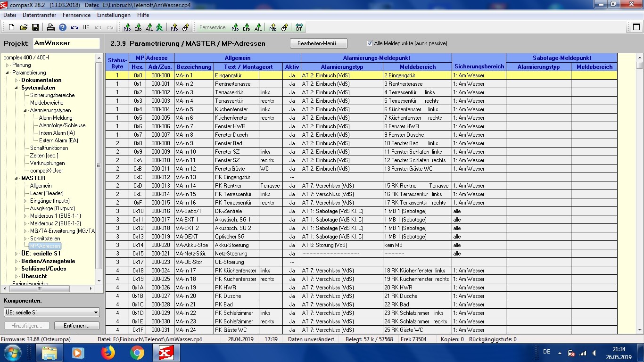The width and height of the screenshot is (644, 362).
Task: Expand the Eingänge (Inputs) tree node
Action: (25, 201)
